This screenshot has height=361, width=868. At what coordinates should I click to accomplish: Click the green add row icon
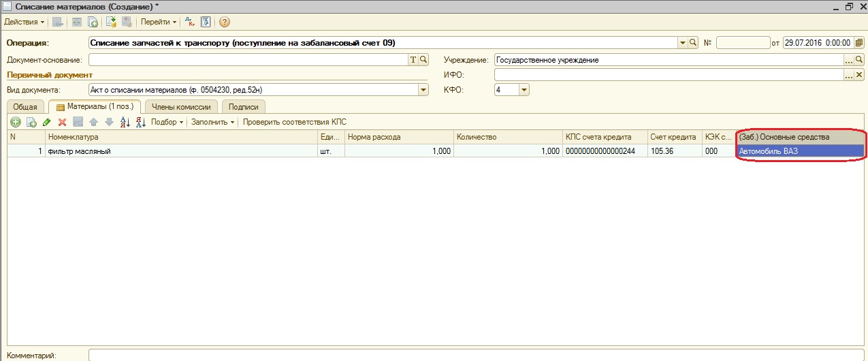click(16, 122)
